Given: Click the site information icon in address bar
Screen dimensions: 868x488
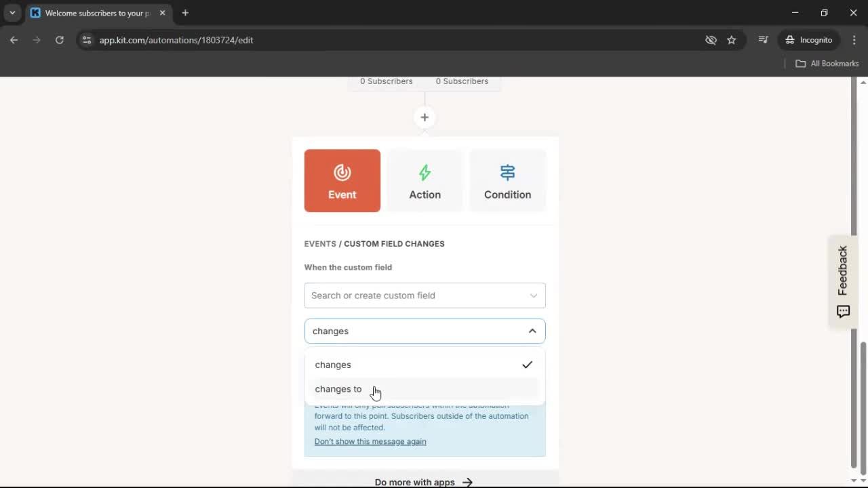Looking at the screenshot, I should (87, 40).
